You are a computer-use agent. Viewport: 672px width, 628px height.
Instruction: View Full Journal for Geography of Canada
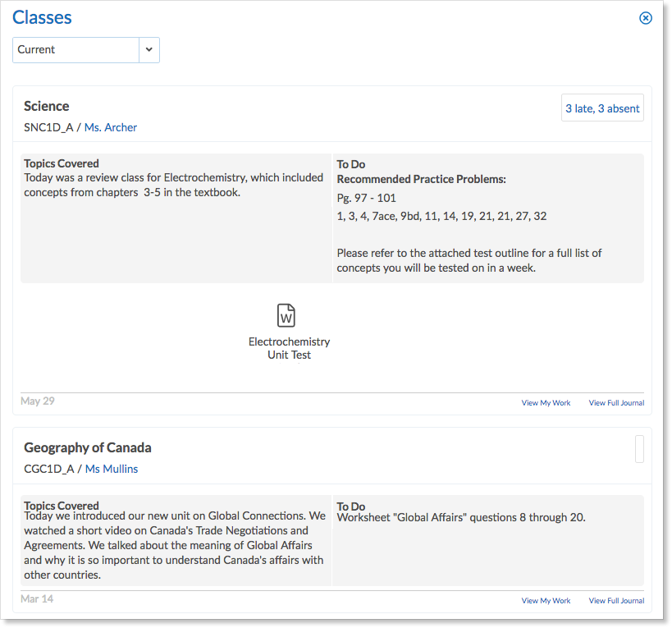coord(616,601)
